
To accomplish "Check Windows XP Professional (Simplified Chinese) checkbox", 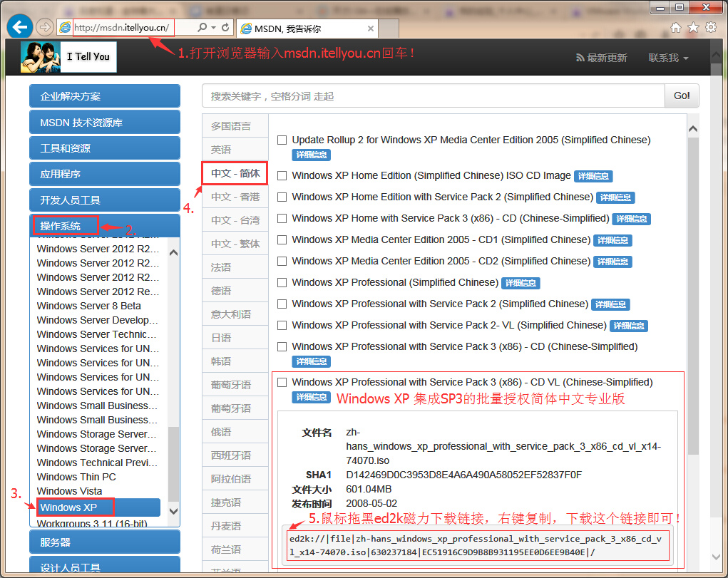I will tap(282, 283).
